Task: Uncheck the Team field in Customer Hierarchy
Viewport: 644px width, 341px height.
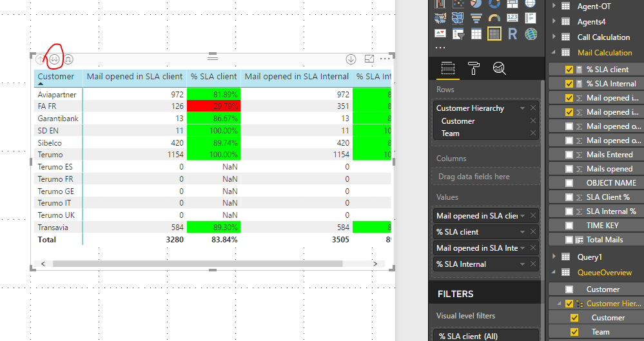Action: click(574, 332)
